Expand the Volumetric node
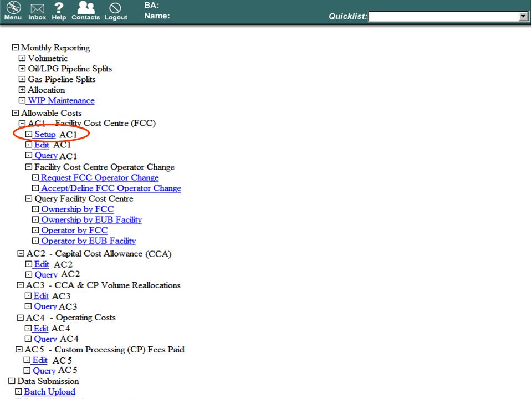 click(22, 58)
